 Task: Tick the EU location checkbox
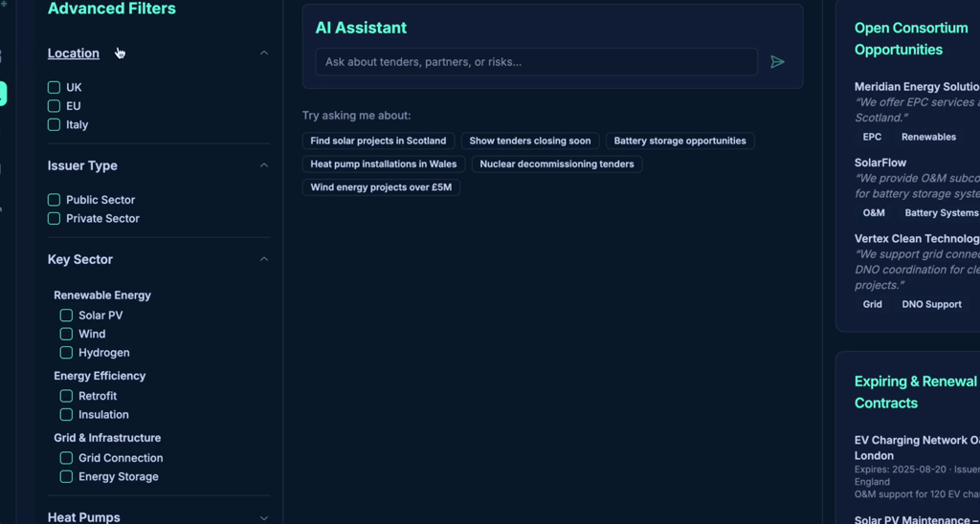[x=54, y=106]
